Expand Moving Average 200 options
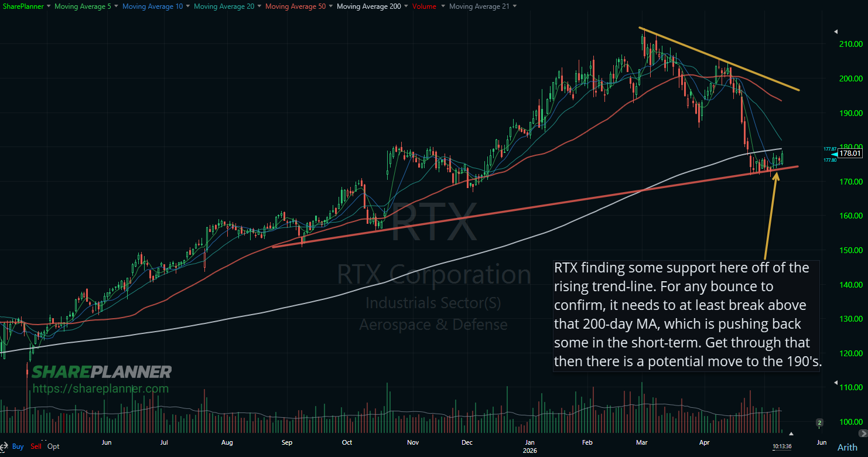Image resolution: width=868 pixels, height=457 pixels. [x=406, y=6]
